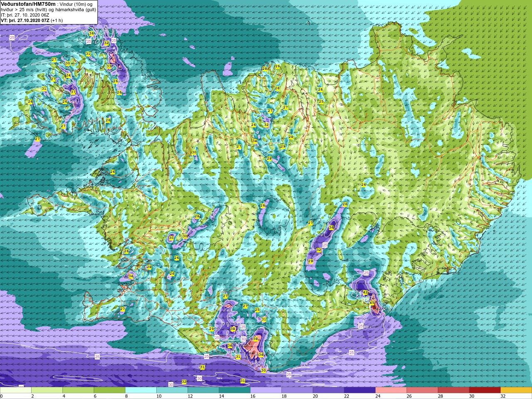Select the lavender 16–18 m/s legend swatch
Image resolution: width=532 pixels, height=399 pixels.
click(x=266, y=390)
